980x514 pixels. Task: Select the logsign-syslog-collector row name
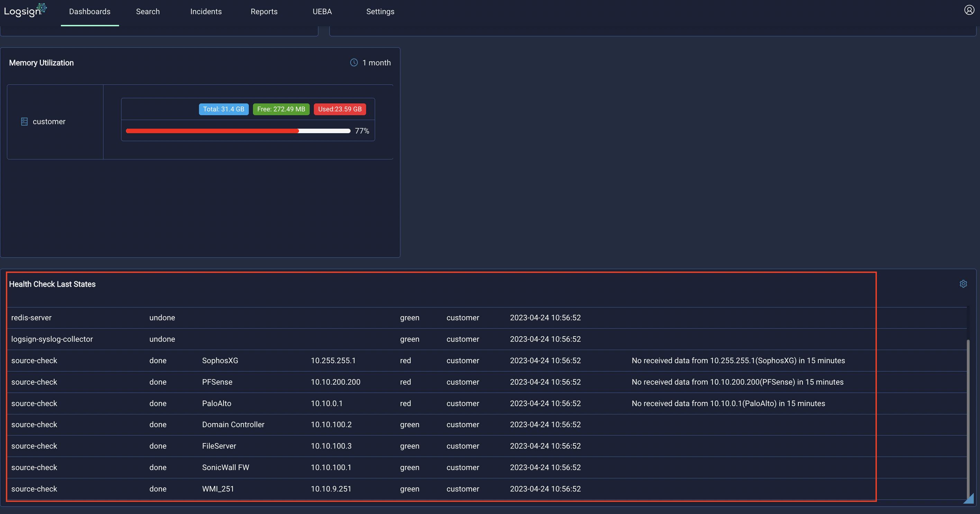52,339
